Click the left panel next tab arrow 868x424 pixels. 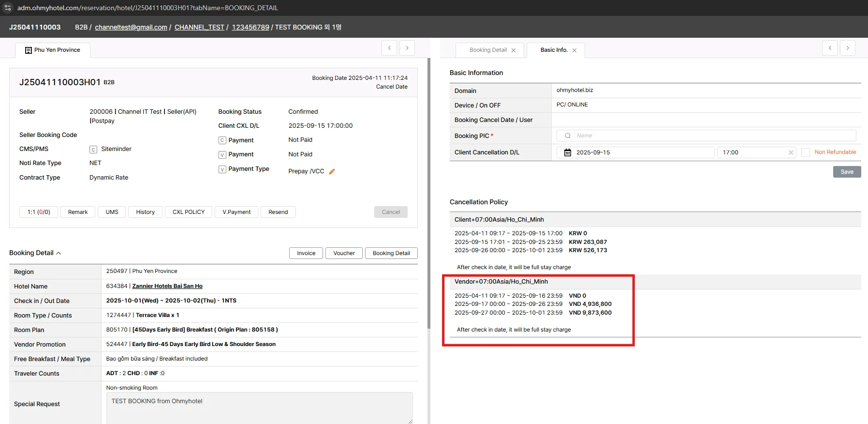coord(407,48)
